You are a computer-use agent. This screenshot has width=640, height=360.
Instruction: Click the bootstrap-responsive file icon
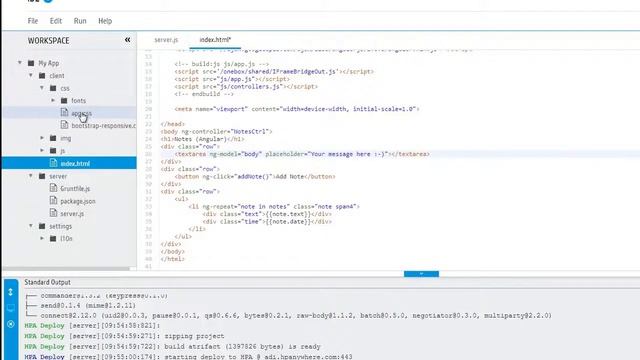64,125
